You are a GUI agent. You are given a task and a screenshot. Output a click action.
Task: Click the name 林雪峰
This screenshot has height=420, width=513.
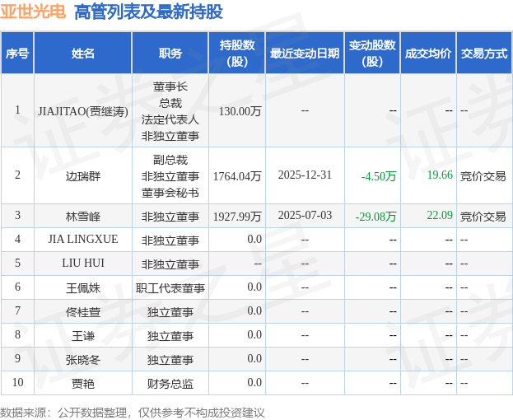pyautogui.click(x=83, y=217)
